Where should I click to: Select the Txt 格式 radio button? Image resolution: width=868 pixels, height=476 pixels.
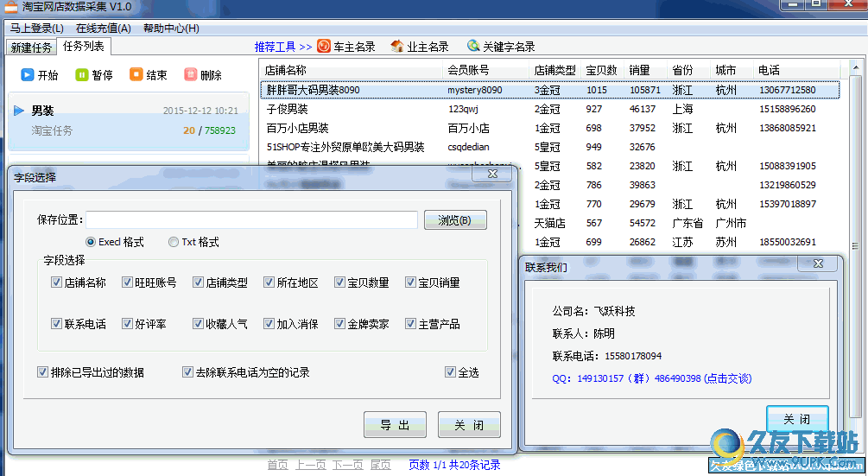coord(174,242)
